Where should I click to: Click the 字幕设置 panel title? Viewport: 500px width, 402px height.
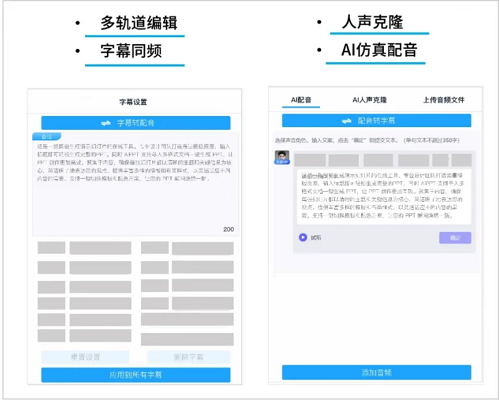(133, 102)
